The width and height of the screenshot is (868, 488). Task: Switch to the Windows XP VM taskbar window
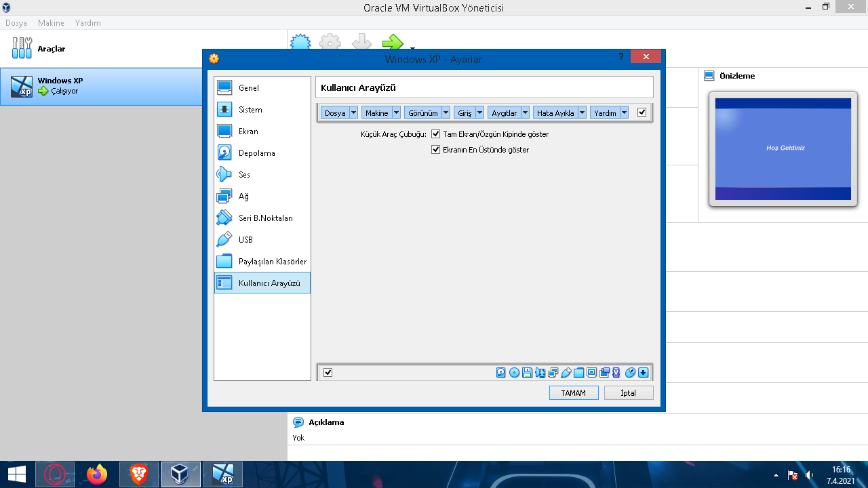click(x=223, y=474)
